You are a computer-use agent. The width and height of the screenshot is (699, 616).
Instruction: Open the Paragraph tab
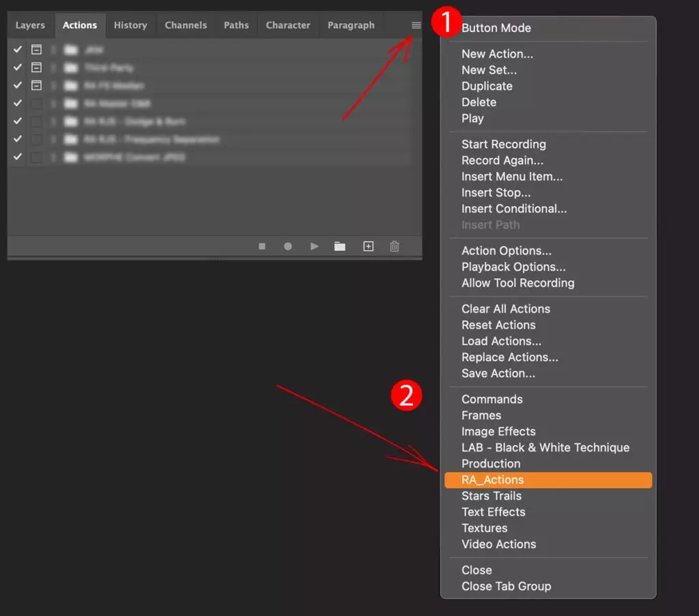pyautogui.click(x=352, y=25)
